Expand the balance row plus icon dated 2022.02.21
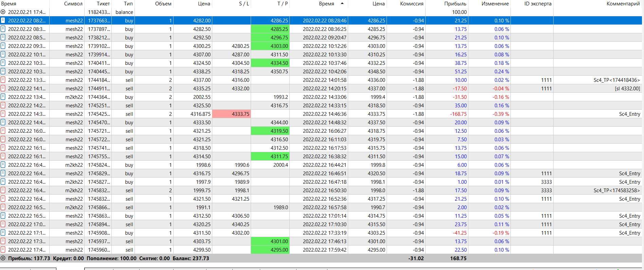Viewport: 644px width, 270px height. 3,12
